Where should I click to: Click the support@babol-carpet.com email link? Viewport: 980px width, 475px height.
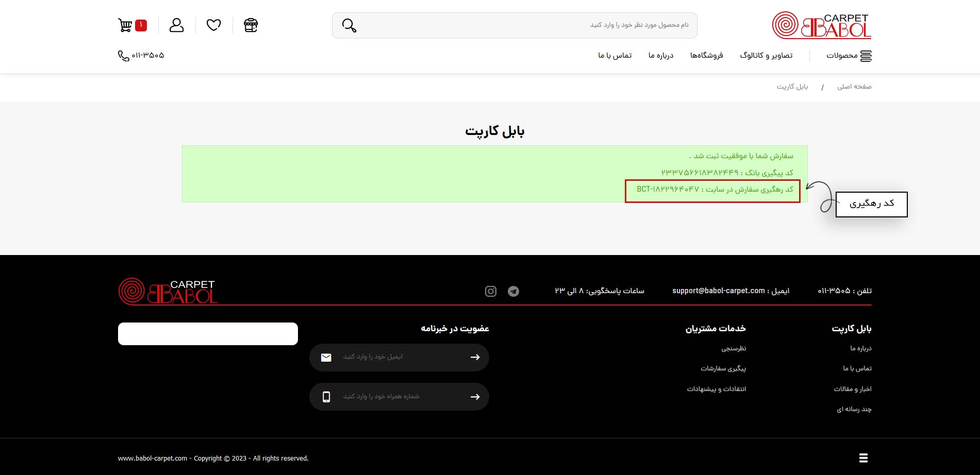(719, 291)
